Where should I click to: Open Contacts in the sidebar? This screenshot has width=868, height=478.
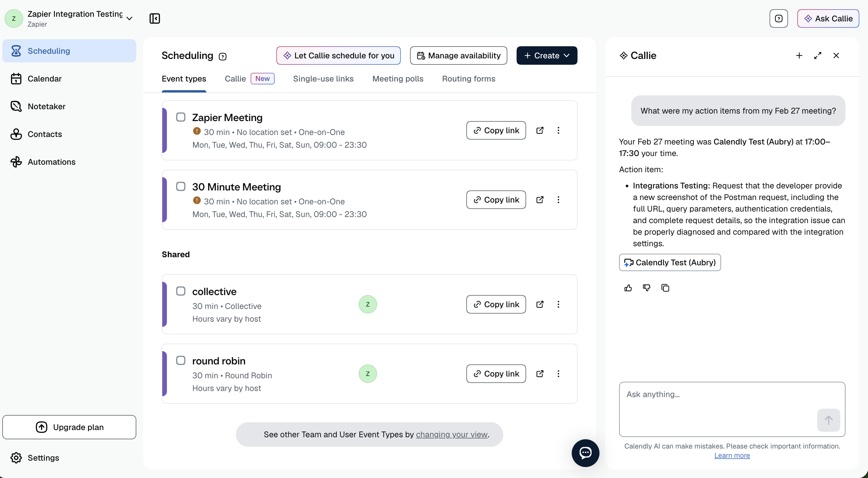[x=69, y=134]
